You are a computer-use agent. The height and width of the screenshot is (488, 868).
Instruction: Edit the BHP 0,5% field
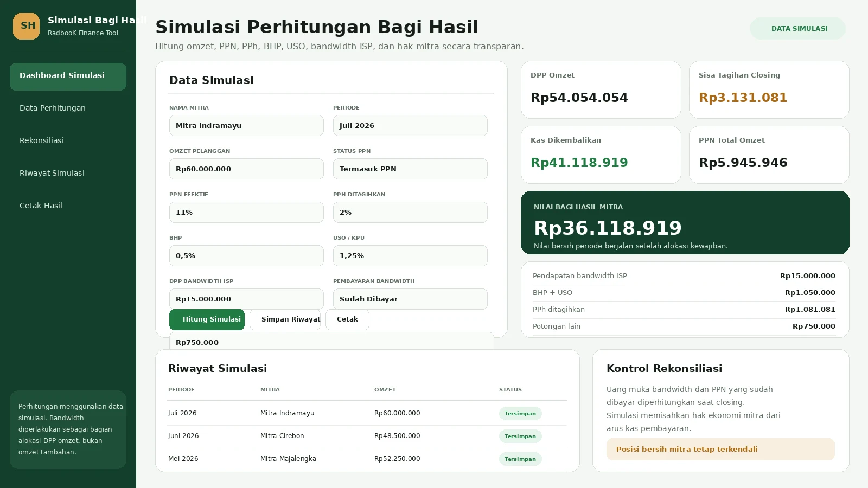click(x=246, y=255)
